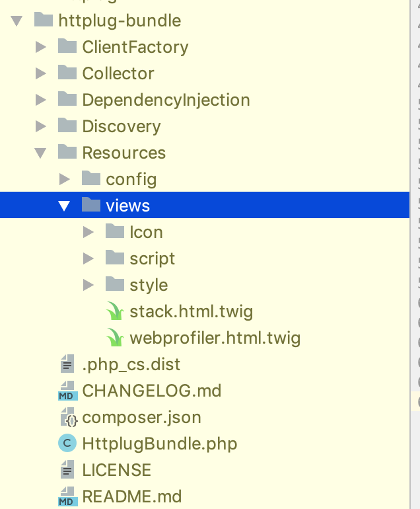Open the webprofiler.html.twig file name

(x=215, y=338)
